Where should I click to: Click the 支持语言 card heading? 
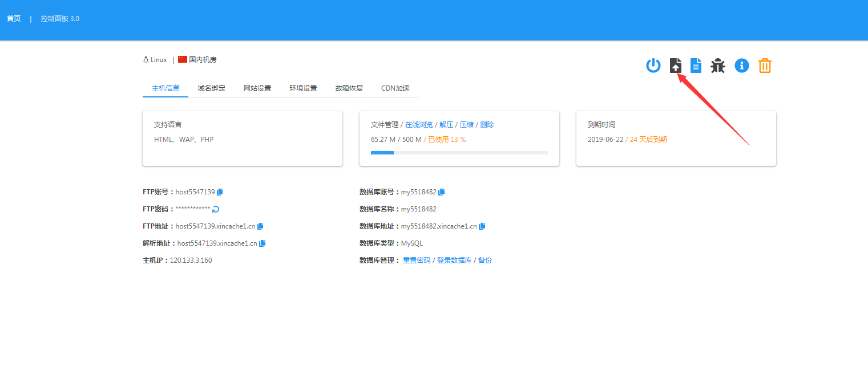tap(168, 124)
